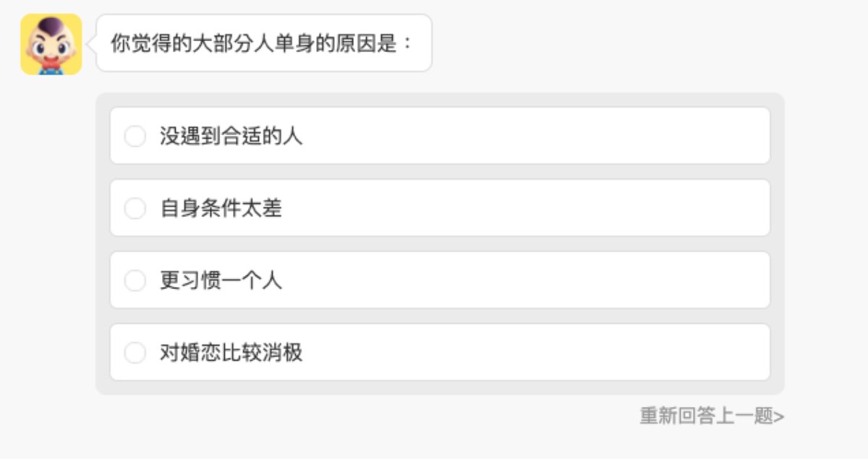Image resolution: width=868 pixels, height=459 pixels.
Task: Select the radio button for 没遇到合适的人
Action: coord(135,136)
